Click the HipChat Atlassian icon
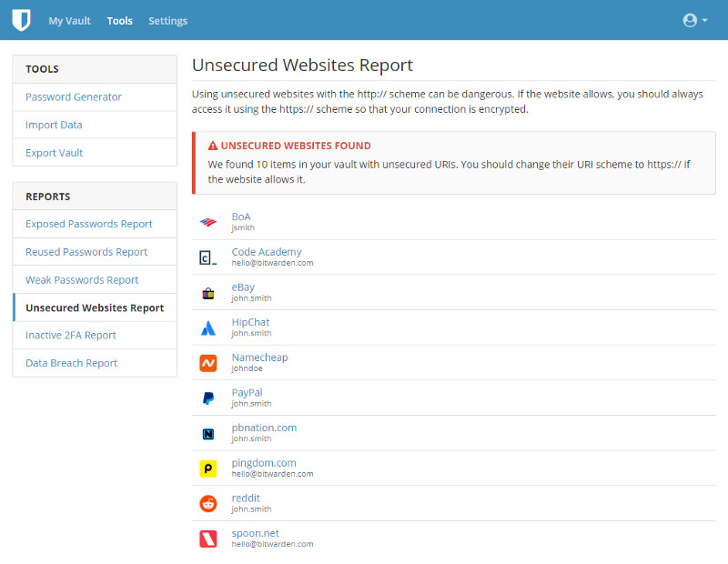This screenshot has width=728, height=564. pyautogui.click(x=207, y=327)
